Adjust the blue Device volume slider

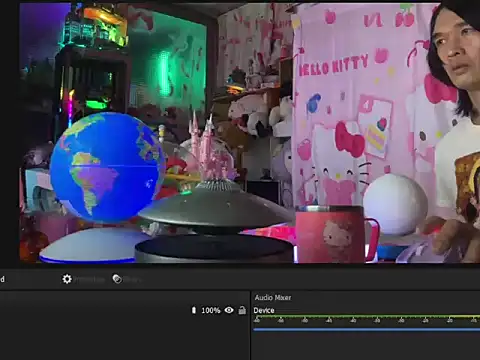[366, 329]
